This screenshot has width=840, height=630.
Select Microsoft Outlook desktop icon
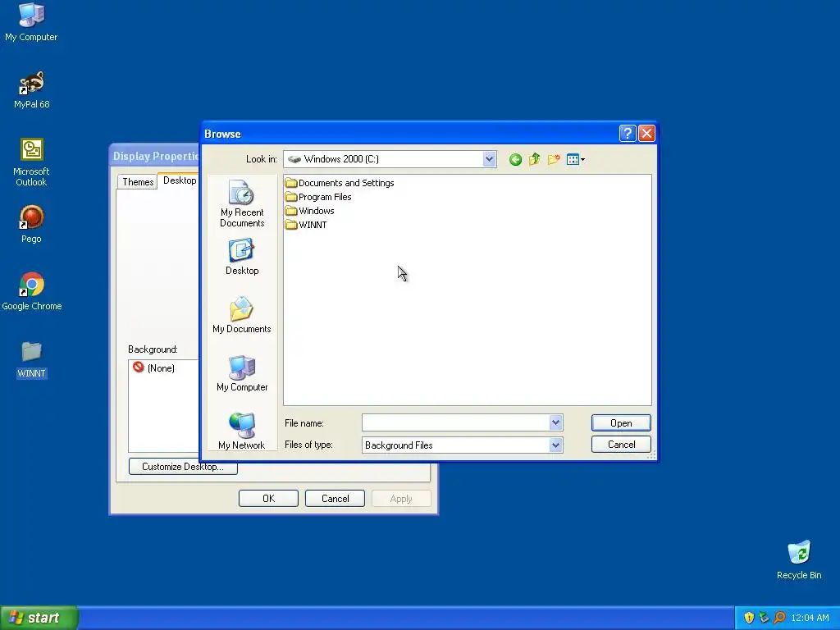(31, 162)
